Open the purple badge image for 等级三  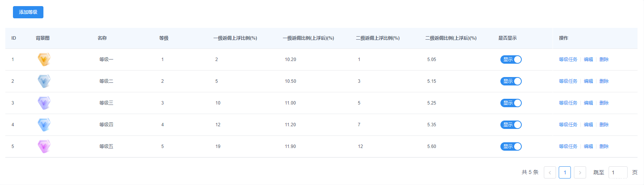pyautogui.click(x=44, y=103)
